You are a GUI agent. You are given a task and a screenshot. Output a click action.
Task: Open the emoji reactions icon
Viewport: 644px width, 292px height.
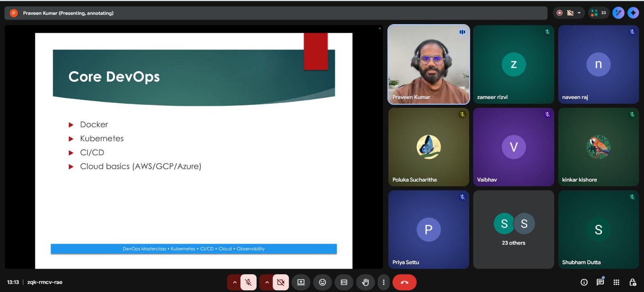point(322,282)
